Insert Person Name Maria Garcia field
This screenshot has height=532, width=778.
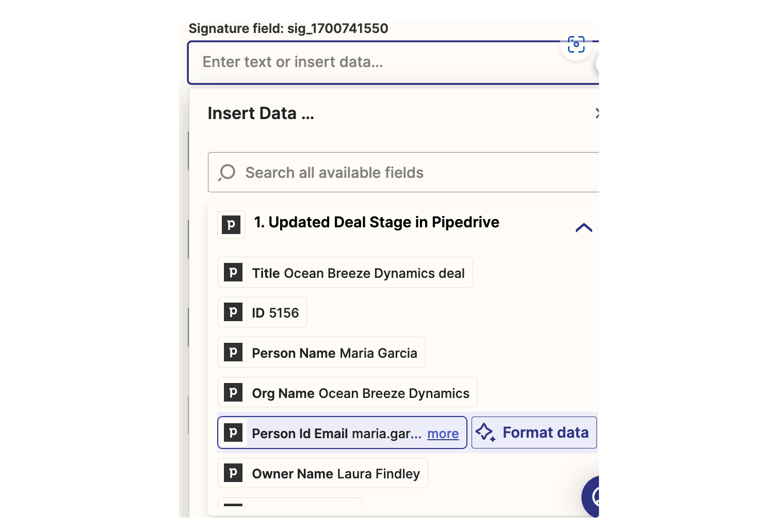pyautogui.click(x=321, y=353)
